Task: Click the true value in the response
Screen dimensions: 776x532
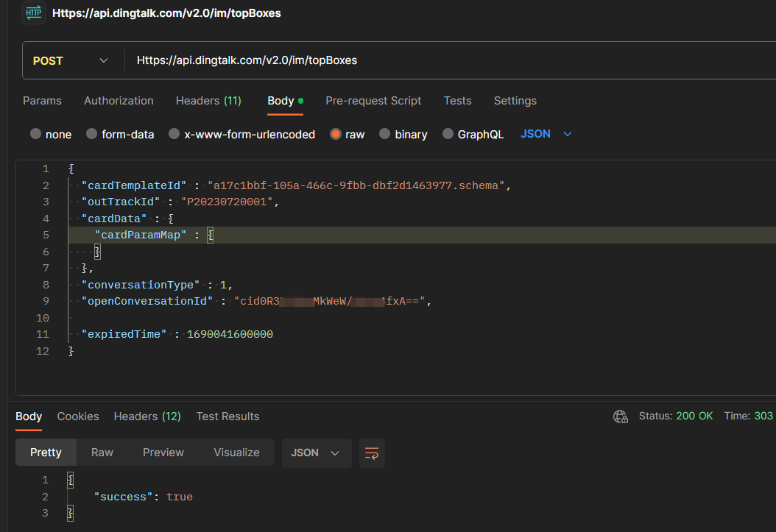Action: 179,497
